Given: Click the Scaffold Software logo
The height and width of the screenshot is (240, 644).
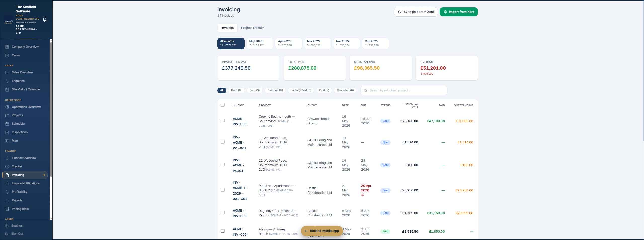Looking at the screenshot, I should tap(9, 20).
